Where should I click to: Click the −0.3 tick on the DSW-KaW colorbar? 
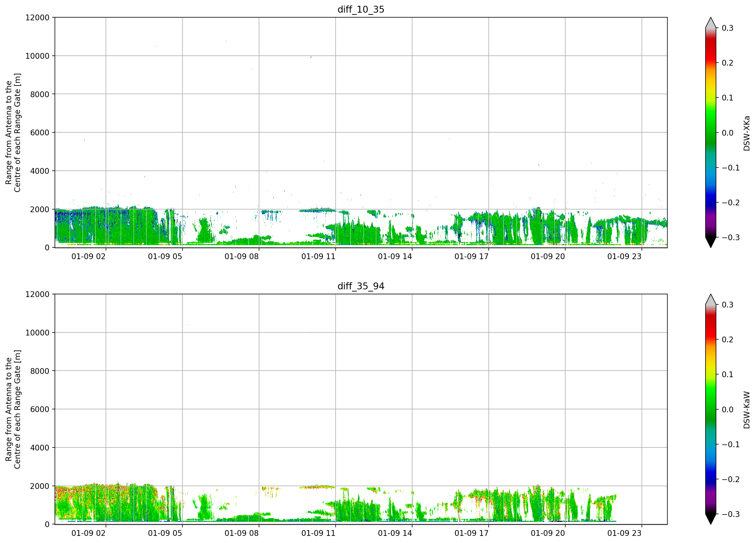731,515
